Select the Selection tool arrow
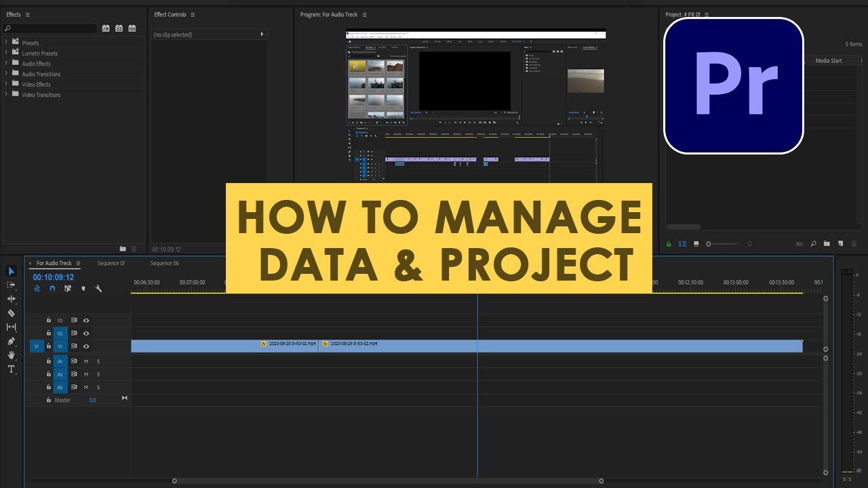The width and height of the screenshot is (868, 488). click(x=12, y=271)
